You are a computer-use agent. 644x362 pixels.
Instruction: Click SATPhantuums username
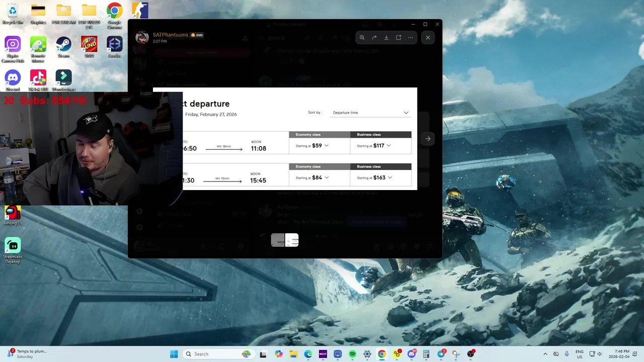click(x=171, y=35)
